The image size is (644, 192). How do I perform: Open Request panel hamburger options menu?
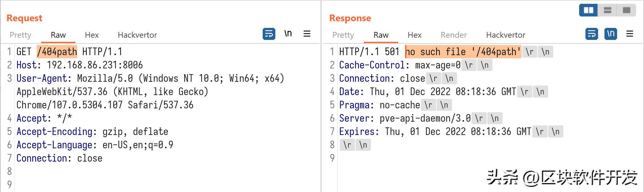[x=307, y=34]
